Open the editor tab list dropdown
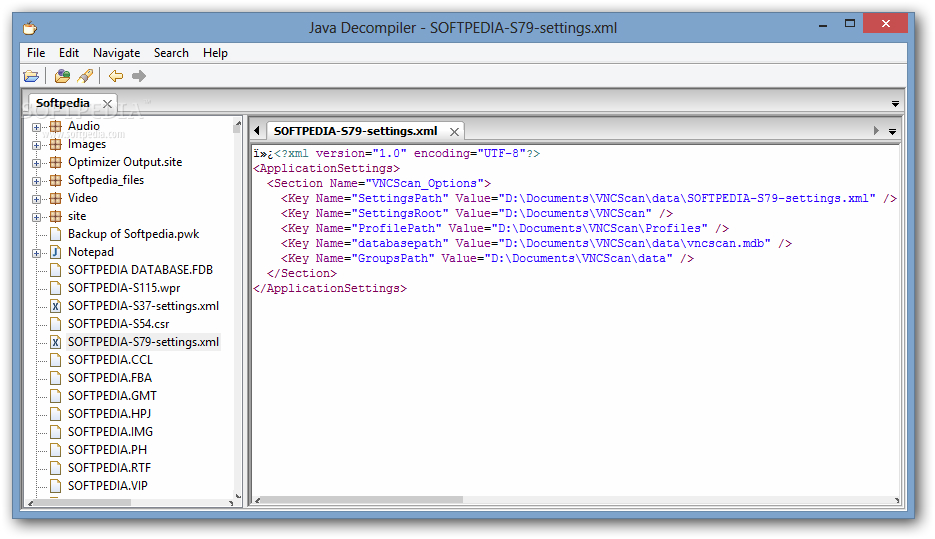Screen dimensions: 935x539 coord(892,131)
